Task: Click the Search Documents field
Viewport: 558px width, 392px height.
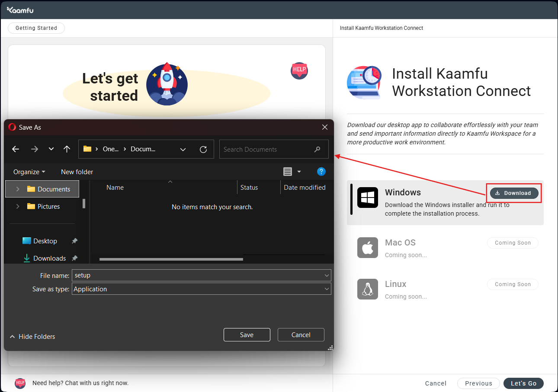Action: 274,149
